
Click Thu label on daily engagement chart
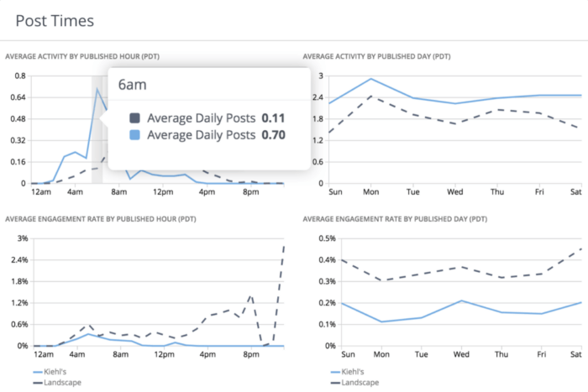pyautogui.click(x=501, y=354)
